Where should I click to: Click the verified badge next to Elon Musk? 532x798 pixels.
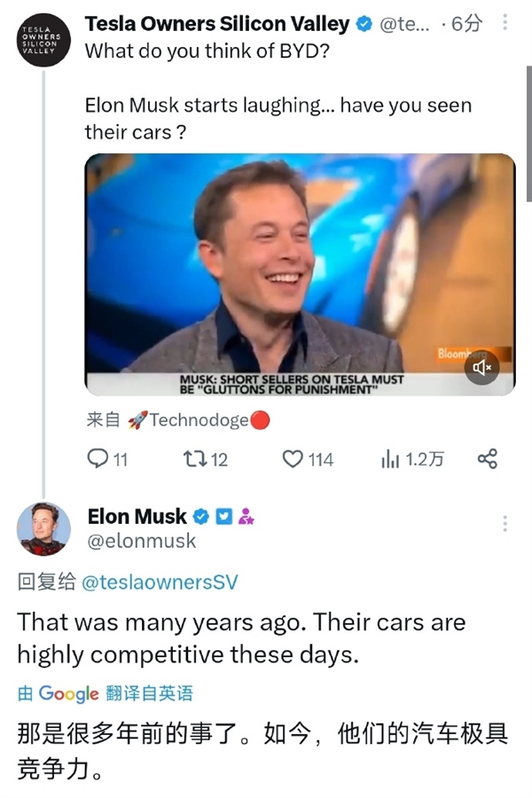pyautogui.click(x=200, y=516)
